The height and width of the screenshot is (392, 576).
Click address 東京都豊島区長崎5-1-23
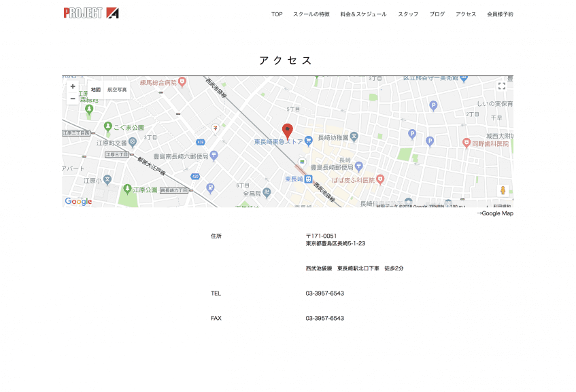click(335, 243)
